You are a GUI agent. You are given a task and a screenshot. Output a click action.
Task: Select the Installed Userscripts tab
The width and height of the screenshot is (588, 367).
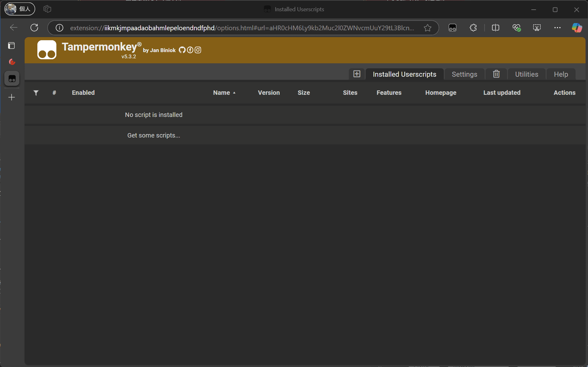pos(404,74)
